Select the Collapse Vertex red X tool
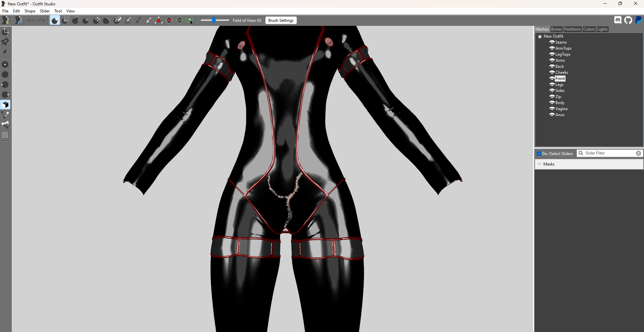Screen dimensions: 644x332 [159, 20]
